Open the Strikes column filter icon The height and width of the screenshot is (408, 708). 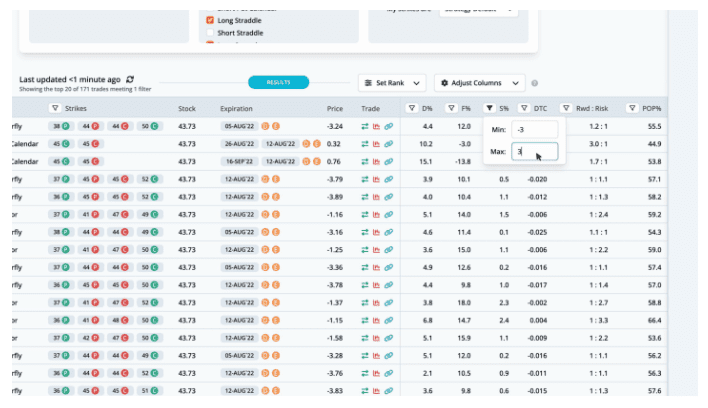click(x=54, y=108)
